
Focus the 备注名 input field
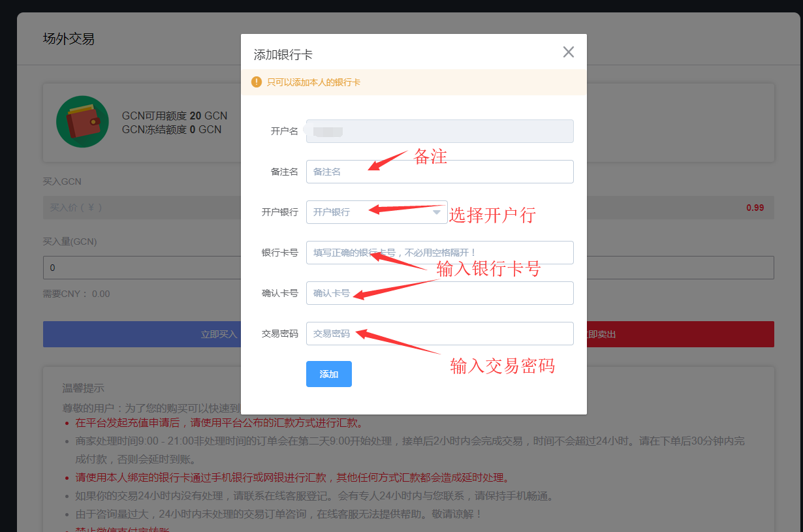pyautogui.click(x=439, y=172)
